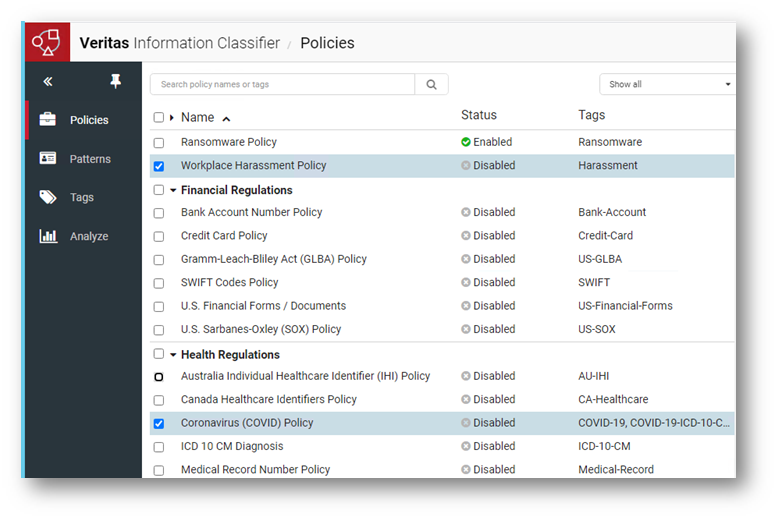Collapse the sidebar with double-chevron icon
Image resolution: width=778 pixels, height=520 pixels.
click(x=48, y=82)
